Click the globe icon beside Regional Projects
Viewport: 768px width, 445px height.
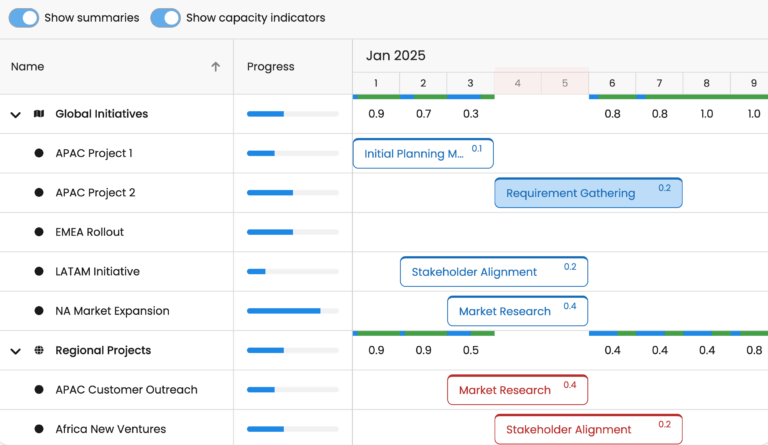pyautogui.click(x=39, y=351)
